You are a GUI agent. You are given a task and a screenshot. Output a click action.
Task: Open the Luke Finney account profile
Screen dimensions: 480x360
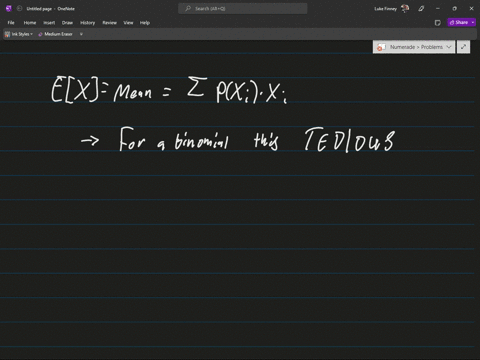[x=391, y=9]
